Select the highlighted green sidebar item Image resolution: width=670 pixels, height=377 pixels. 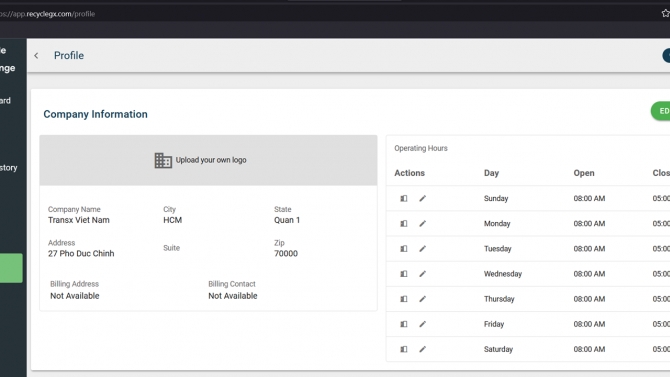(x=11, y=268)
